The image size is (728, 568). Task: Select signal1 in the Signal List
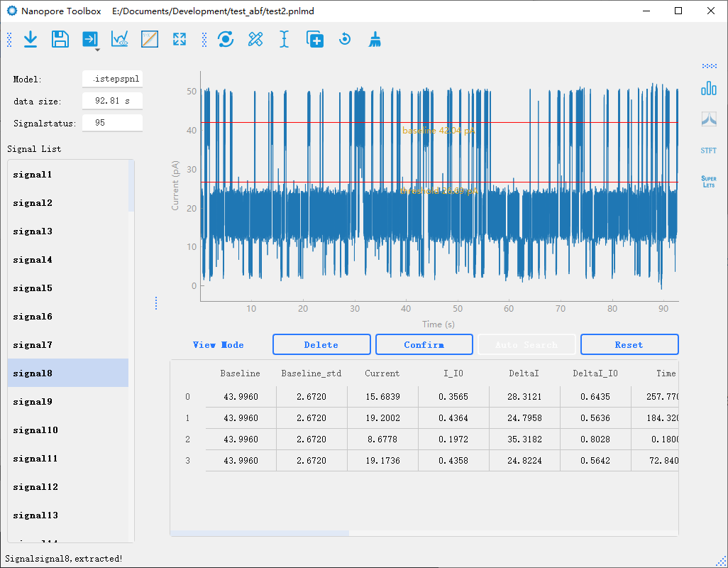click(68, 174)
